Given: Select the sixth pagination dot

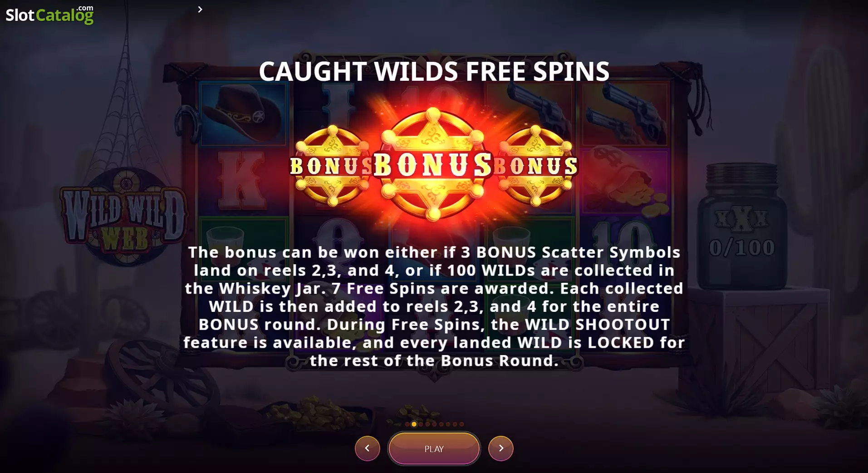Looking at the screenshot, I should click(x=441, y=424).
